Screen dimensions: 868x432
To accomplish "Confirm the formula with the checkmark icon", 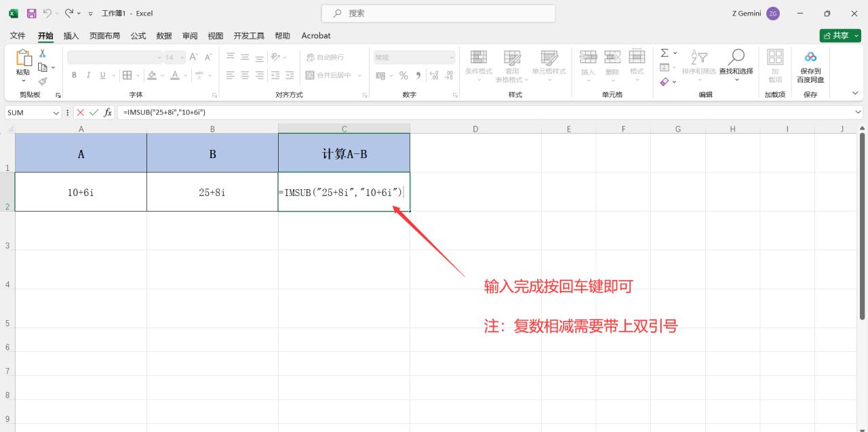I will (x=94, y=113).
